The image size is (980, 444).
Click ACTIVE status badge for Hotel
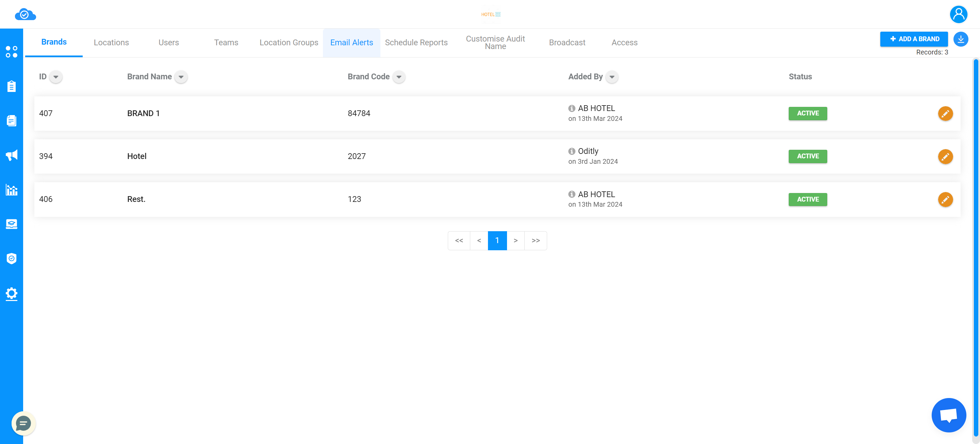click(x=808, y=157)
